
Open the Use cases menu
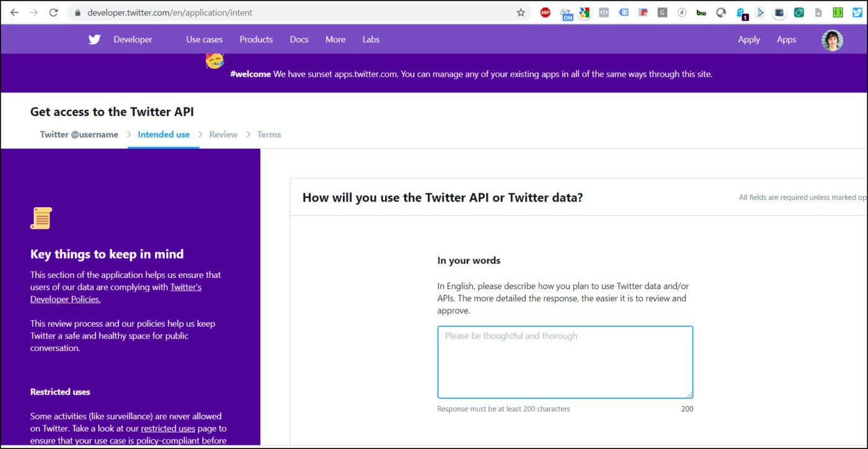click(204, 39)
